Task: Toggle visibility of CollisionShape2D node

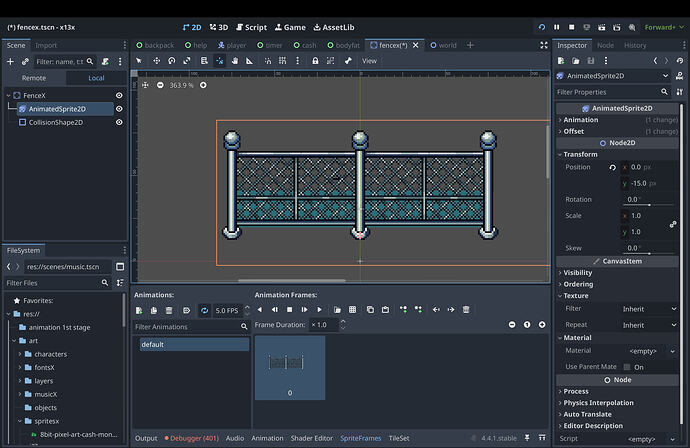Action: [119, 122]
